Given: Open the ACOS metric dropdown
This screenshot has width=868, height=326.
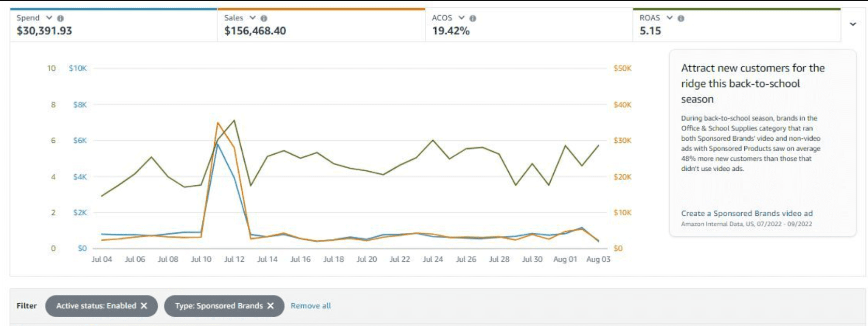Looking at the screenshot, I should (461, 18).
